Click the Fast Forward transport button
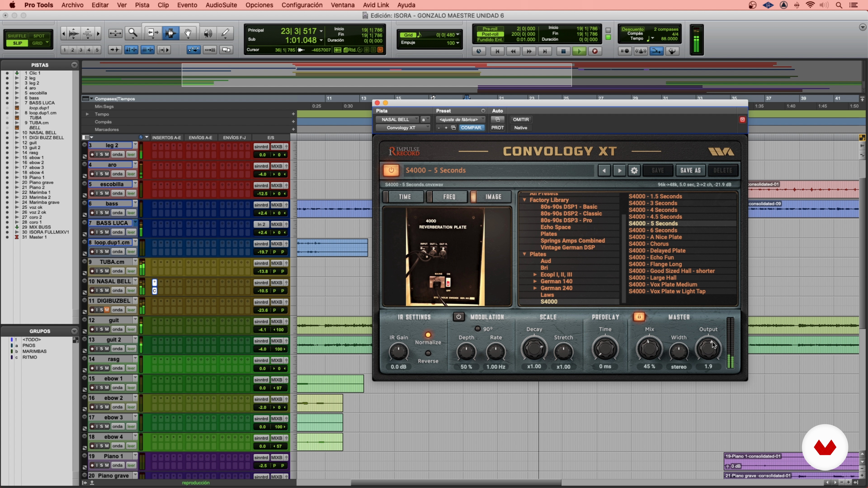The width and height of the screenshot is (868, 488). click(x=529, y=51)
